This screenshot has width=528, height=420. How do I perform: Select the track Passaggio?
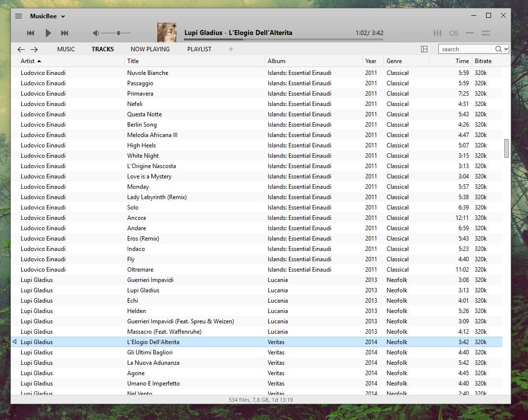[256, 83]
